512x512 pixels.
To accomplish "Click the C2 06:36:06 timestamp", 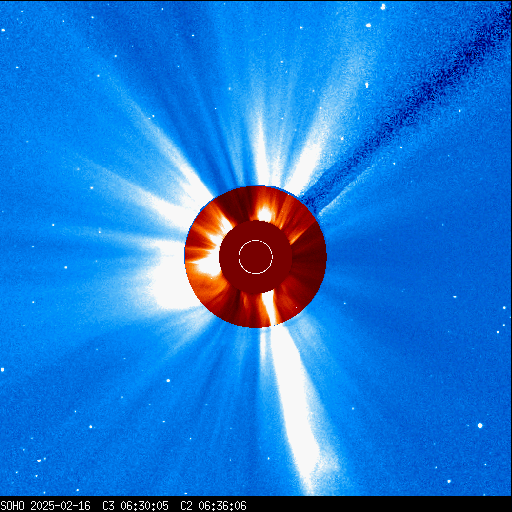I will (x=213, y=506).
